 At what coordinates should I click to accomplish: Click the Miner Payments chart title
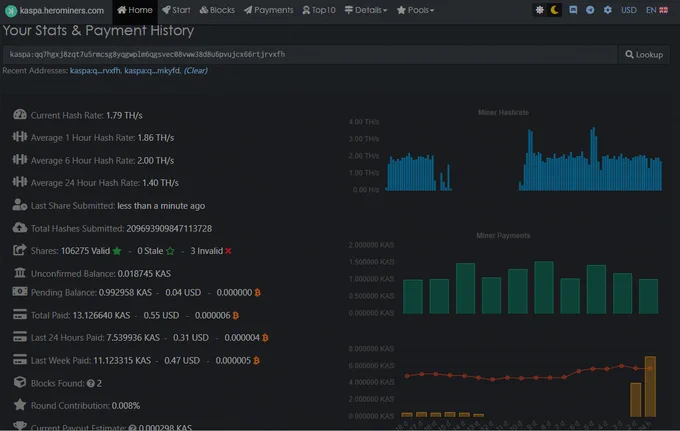(503, 235)
